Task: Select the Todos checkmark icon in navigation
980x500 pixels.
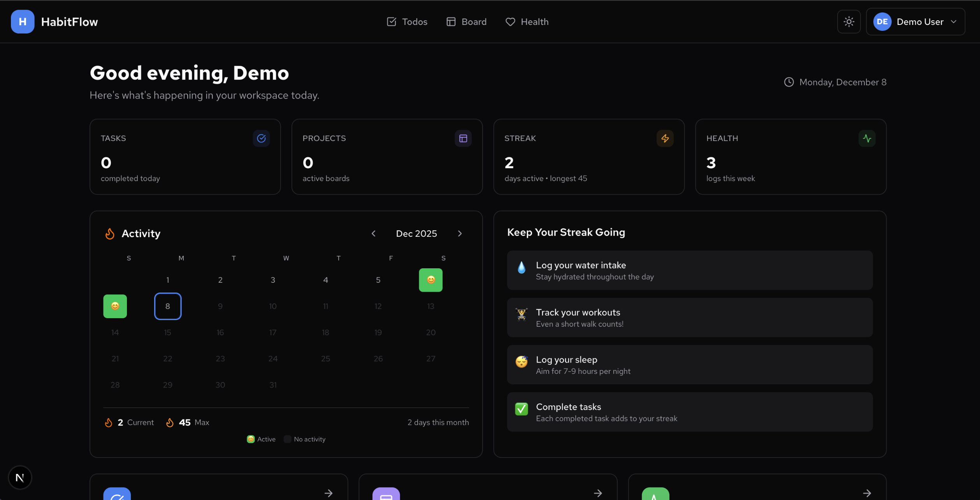Action: pyautogui.click(x=392, y=22)
